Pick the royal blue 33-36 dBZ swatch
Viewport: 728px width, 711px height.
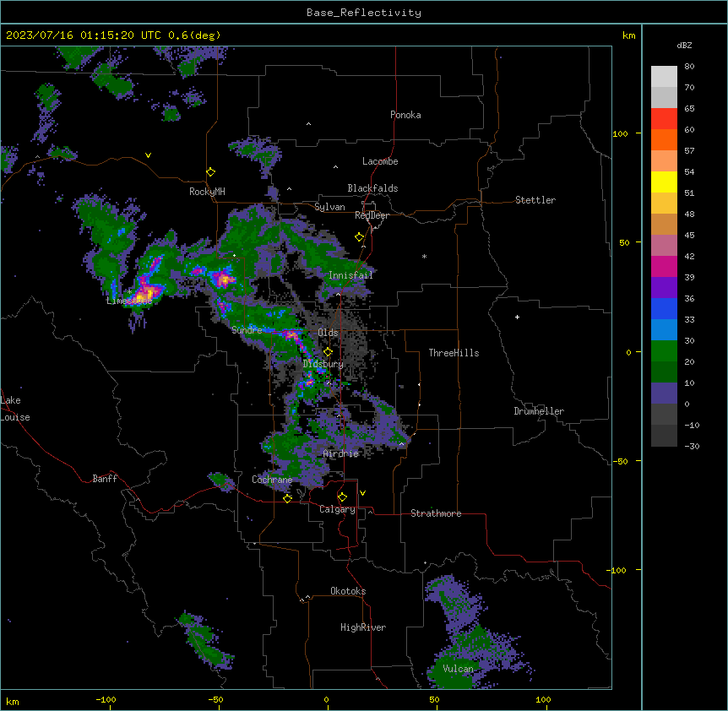click(664, 308)
